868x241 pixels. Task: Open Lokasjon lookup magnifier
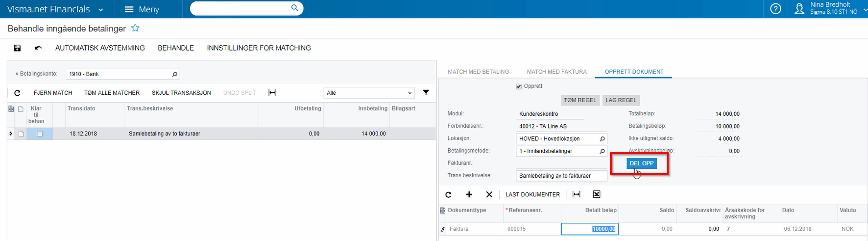tap(602, 139)
